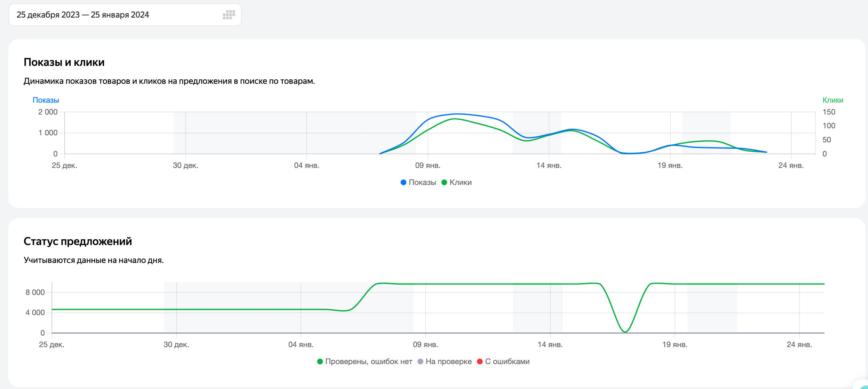This screenshot has width=868, height=389.
Task: Click the blue Показы legend dot
Action: (x=403, y=182)
